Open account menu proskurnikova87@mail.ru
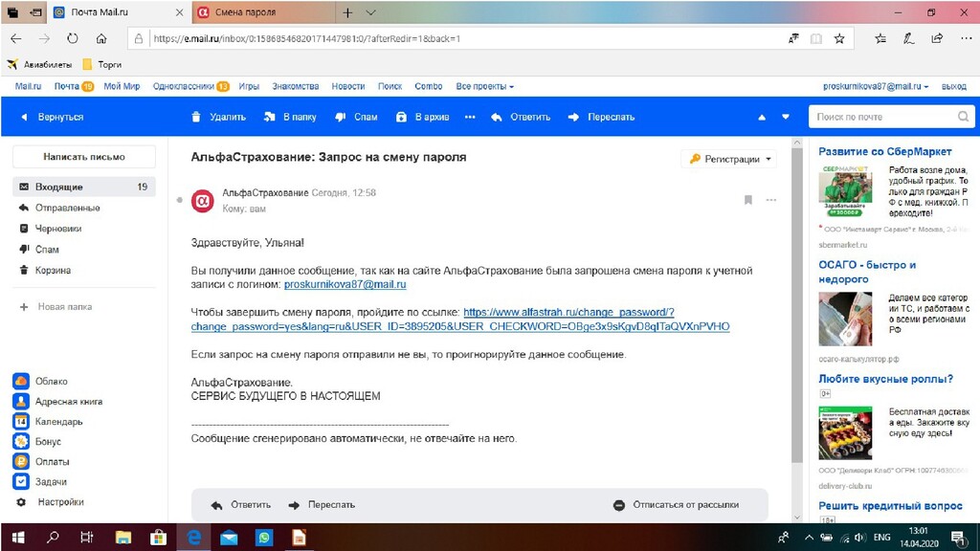The width and height of the screenshot is (980, 551). [x=875, y=86]
